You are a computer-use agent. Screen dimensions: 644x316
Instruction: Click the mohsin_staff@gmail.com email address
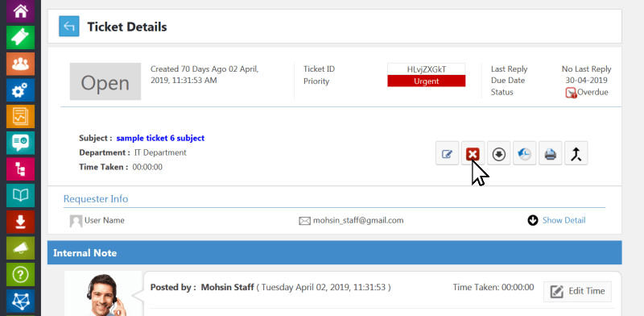tap(358, 221)
